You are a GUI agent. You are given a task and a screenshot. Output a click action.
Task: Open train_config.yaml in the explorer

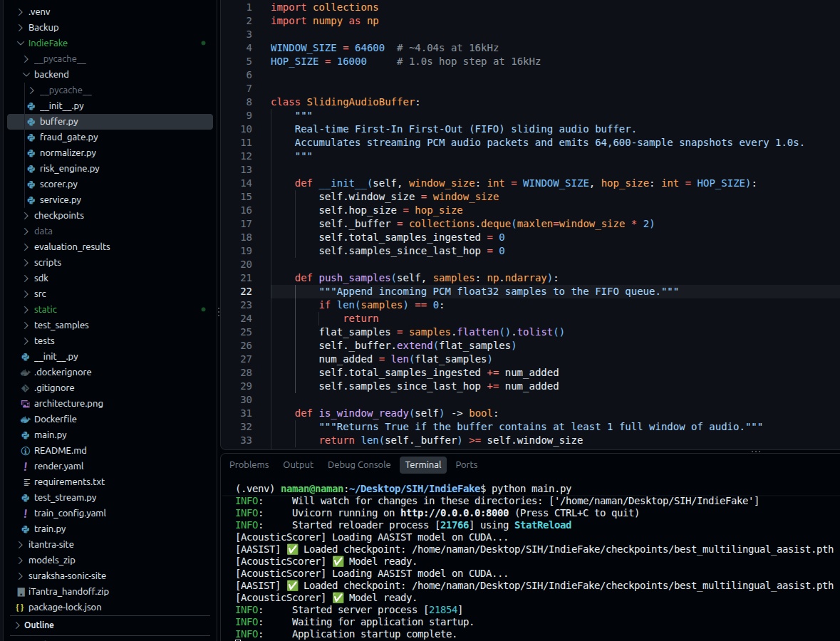(70, 513)
